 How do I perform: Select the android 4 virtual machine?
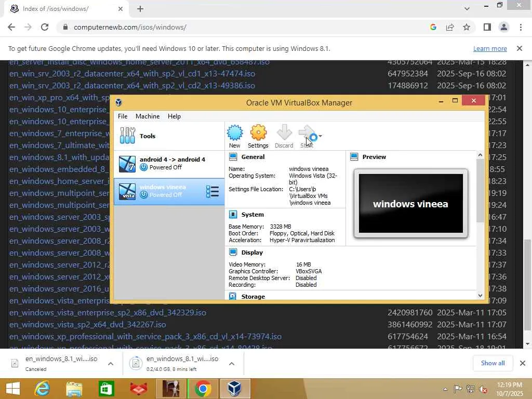169,164
